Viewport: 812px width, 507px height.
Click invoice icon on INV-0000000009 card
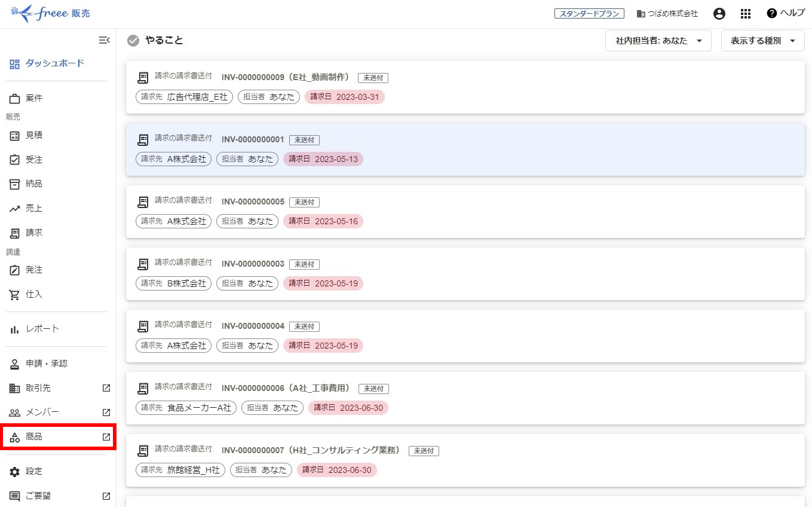pos(143,78)
